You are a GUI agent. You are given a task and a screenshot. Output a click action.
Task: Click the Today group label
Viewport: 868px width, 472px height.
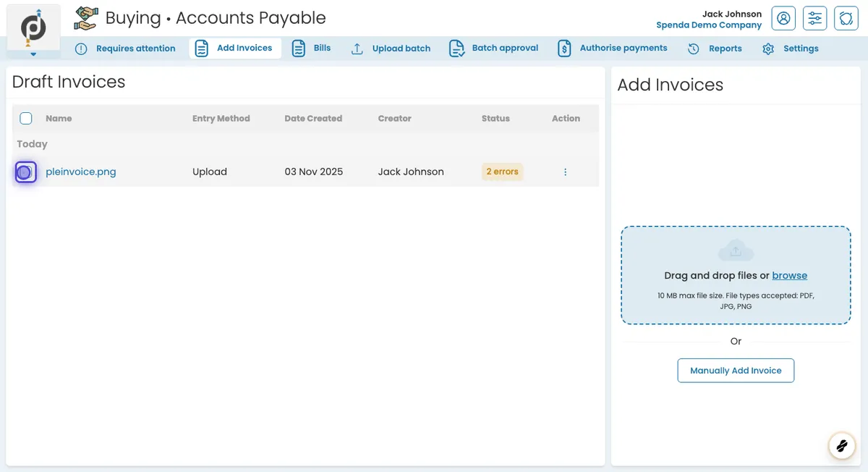[32, 144]
